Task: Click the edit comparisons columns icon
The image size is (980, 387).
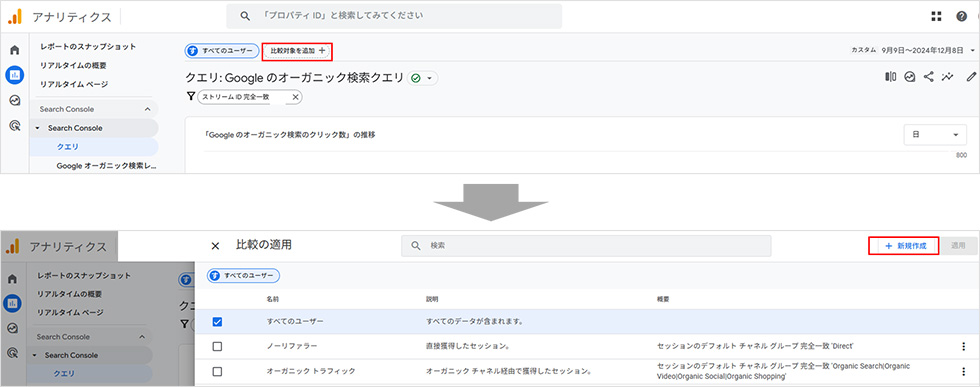Action: 891,77
